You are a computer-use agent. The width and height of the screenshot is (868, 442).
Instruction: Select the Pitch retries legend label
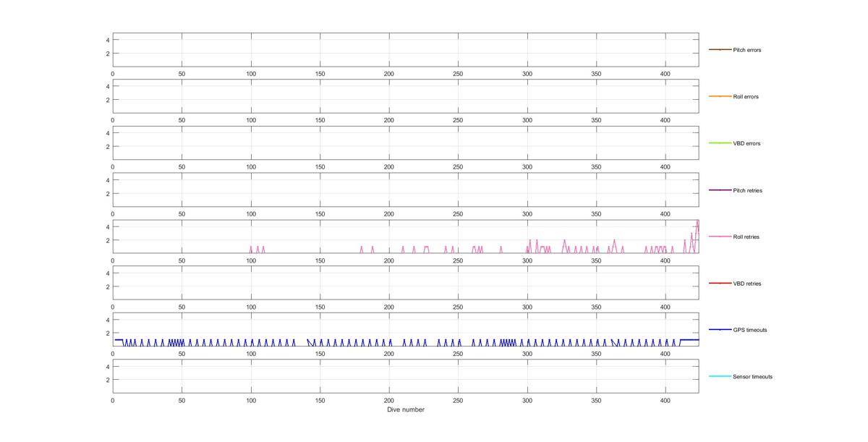click(747, 190)
